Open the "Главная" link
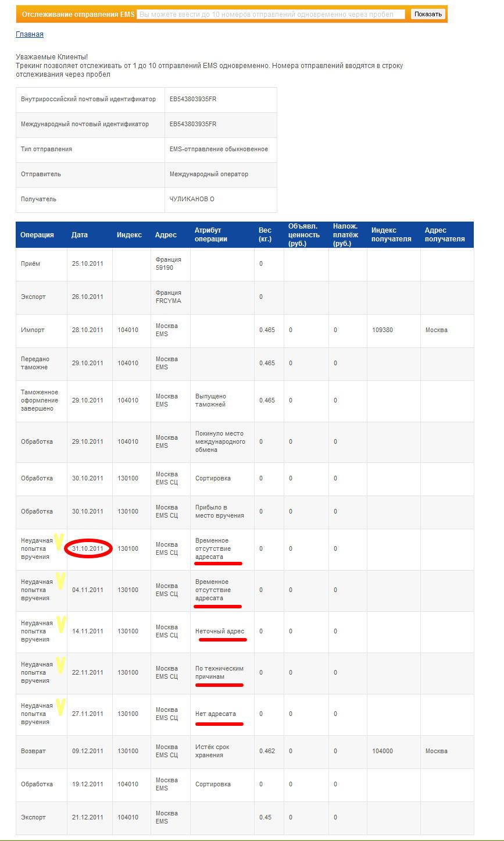The image size is (504, 841). [29, 34]
